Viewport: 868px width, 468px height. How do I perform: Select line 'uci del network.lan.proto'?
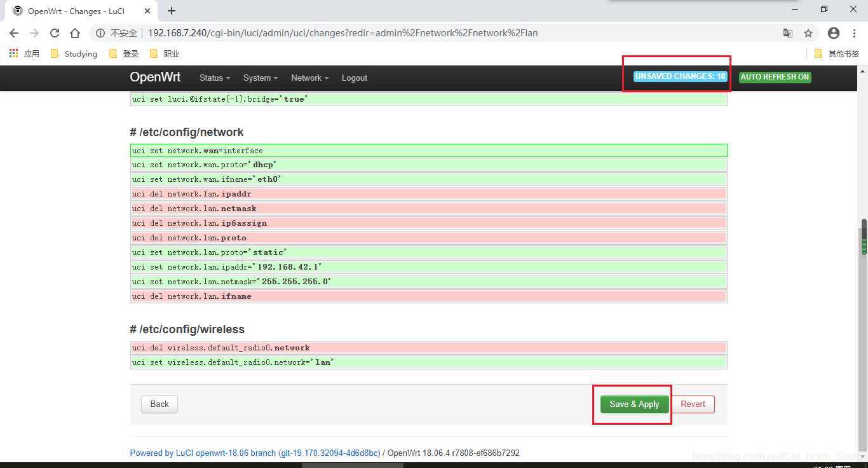(429, 238)
